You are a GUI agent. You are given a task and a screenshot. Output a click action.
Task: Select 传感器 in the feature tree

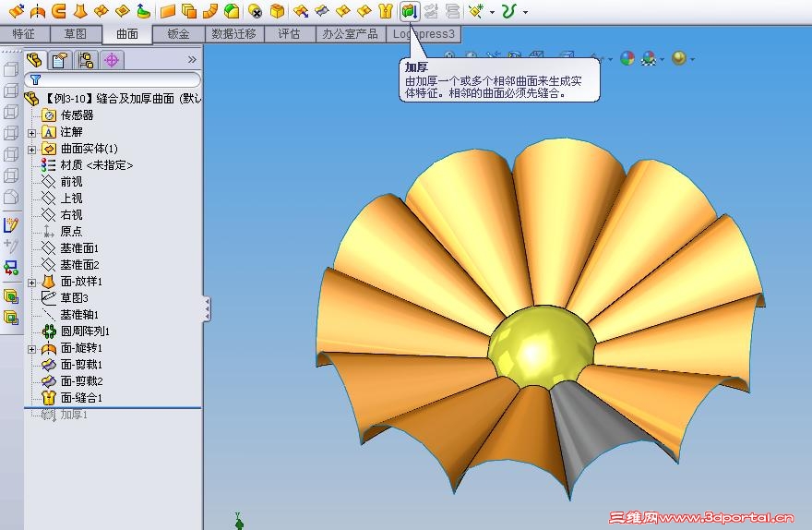(67, 115)
